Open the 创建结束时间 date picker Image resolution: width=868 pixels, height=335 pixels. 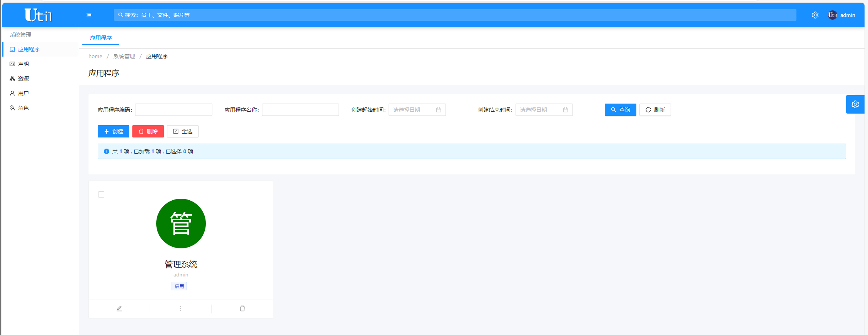544,110
